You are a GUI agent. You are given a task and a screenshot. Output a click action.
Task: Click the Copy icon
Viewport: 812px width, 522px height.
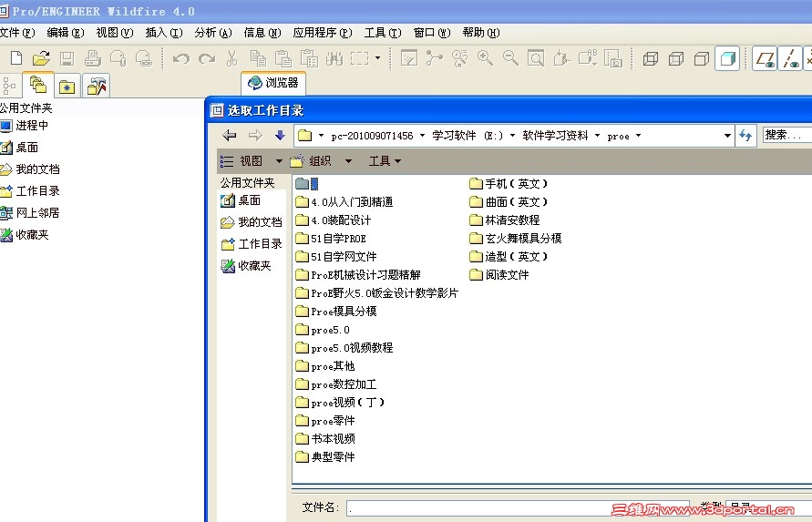(x=257, y=58)
